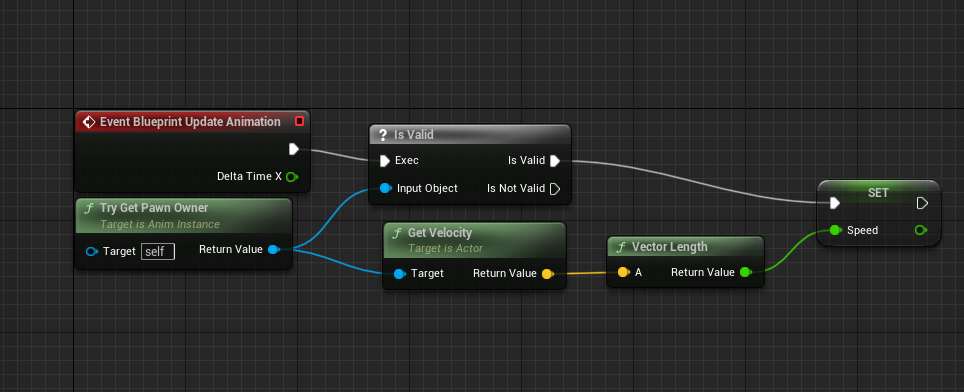964x392 pixels.
Task: Click the question mark icon on the Is Valid node
Action: (x=382, y=135)
